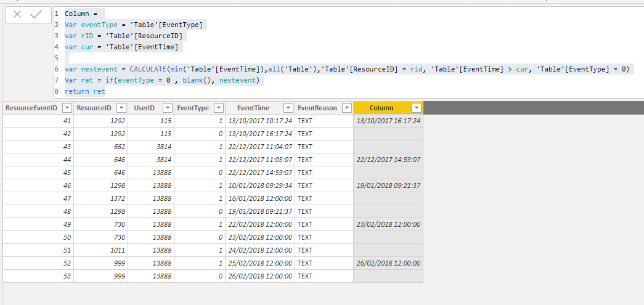Open the ResourceID column filter dropdown

(121, 108)
